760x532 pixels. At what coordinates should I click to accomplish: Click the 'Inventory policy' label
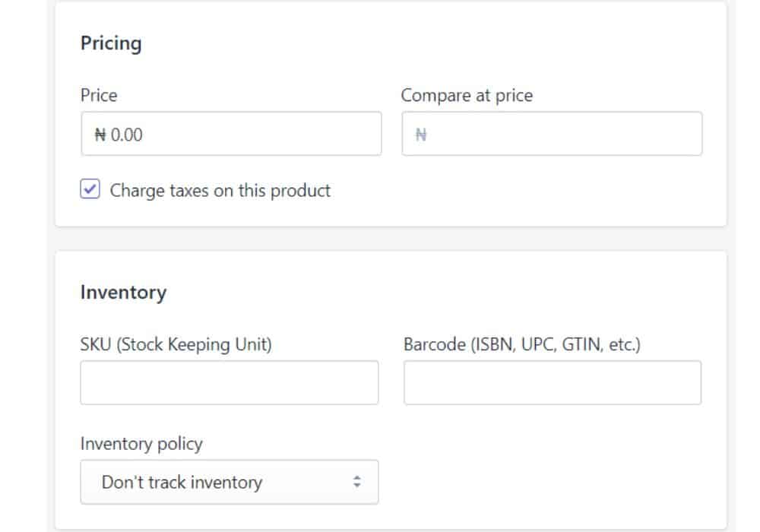[141, 443]
